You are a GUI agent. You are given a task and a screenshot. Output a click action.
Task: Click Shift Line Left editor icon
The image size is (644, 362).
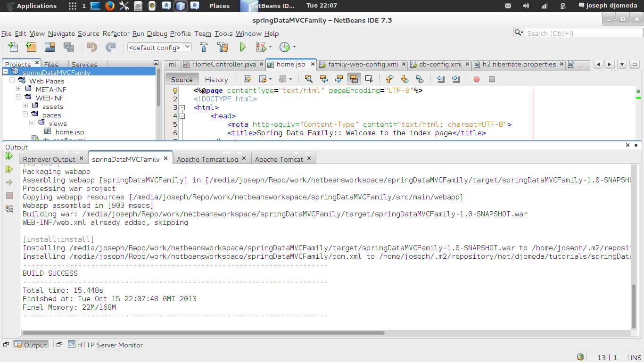[441, 79]
